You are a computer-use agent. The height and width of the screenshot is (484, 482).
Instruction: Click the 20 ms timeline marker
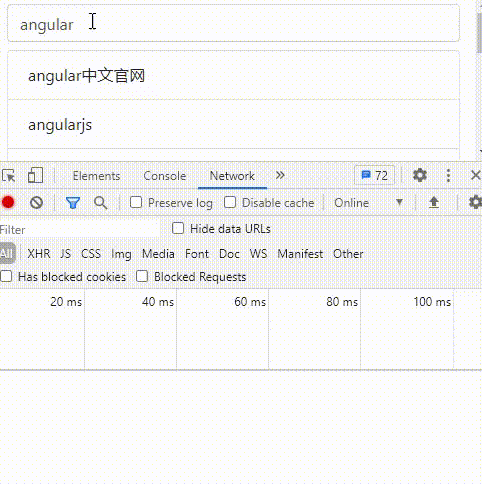[66, 302]
